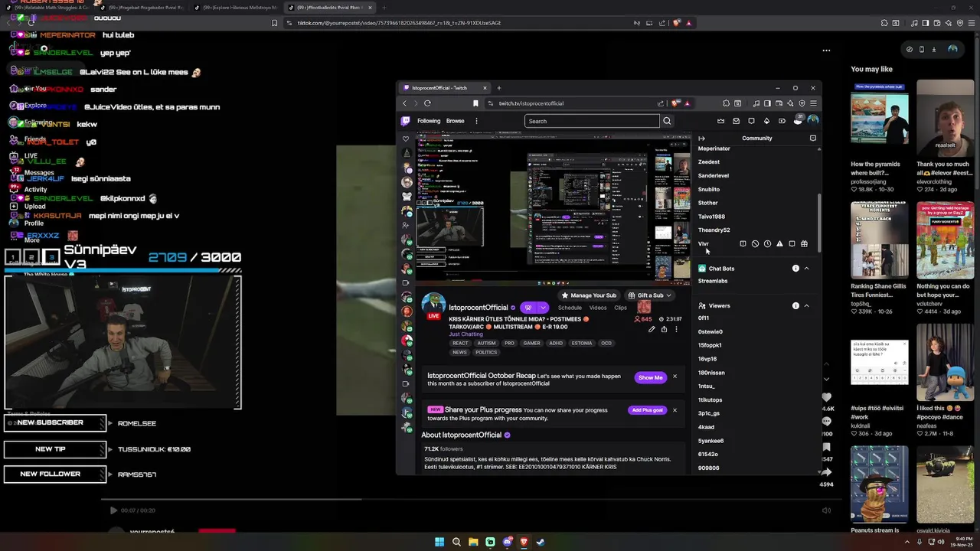Click the ESTONIA tag
This screenshot has height=551, width=980.
click(x=582, y=343)
